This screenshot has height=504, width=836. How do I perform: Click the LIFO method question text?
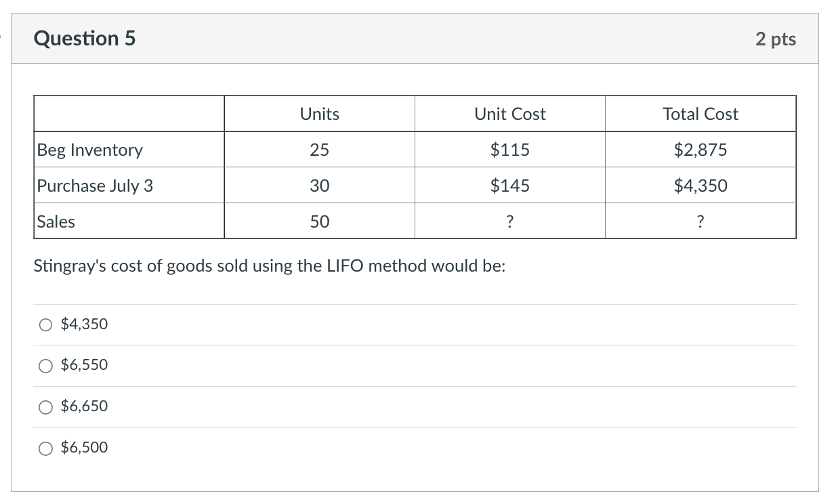click(270, 266)
